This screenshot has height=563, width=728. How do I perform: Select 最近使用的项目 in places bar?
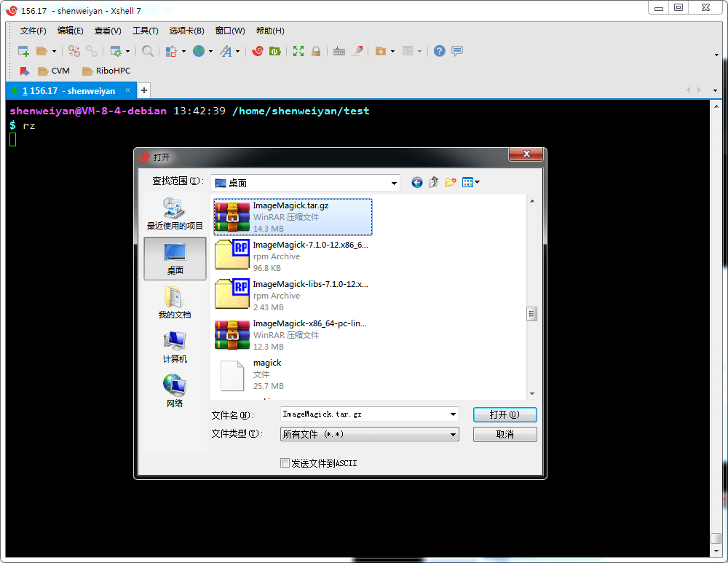(175, 213)
